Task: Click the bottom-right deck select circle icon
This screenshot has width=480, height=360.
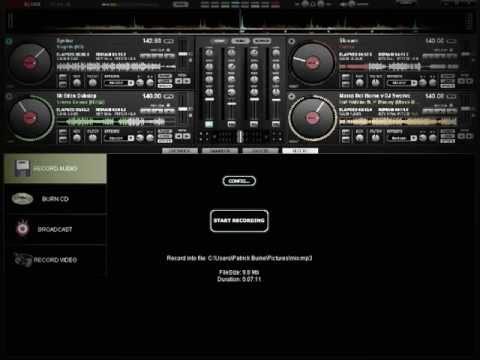Action: [292, 96]
